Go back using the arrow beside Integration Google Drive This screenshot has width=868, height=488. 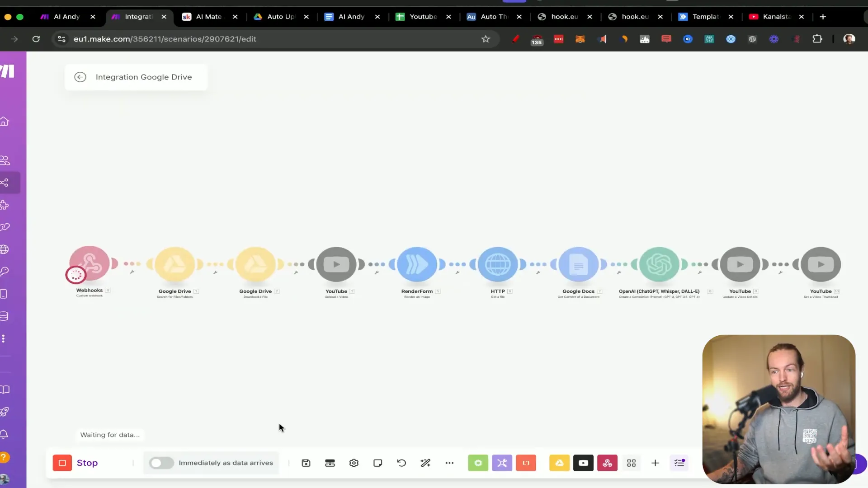coord(80,77)
